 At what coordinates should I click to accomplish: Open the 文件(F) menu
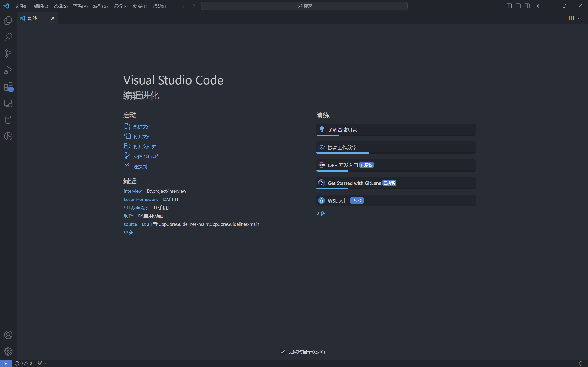(22, 6)
